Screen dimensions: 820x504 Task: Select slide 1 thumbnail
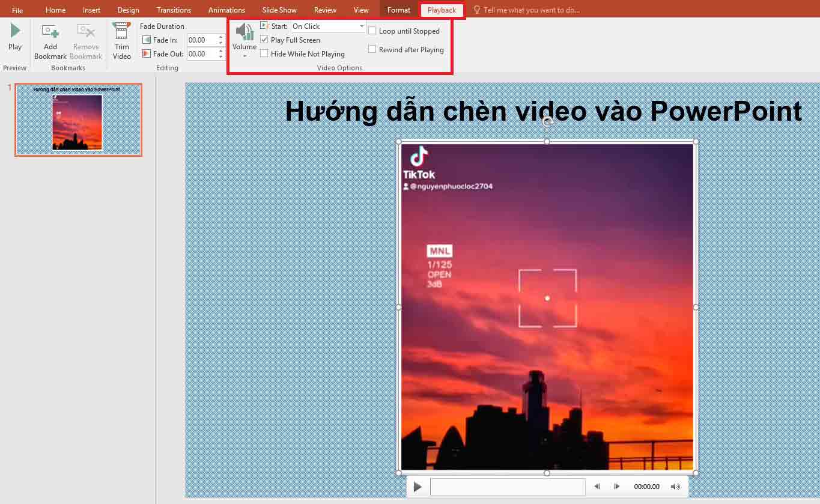78,119
